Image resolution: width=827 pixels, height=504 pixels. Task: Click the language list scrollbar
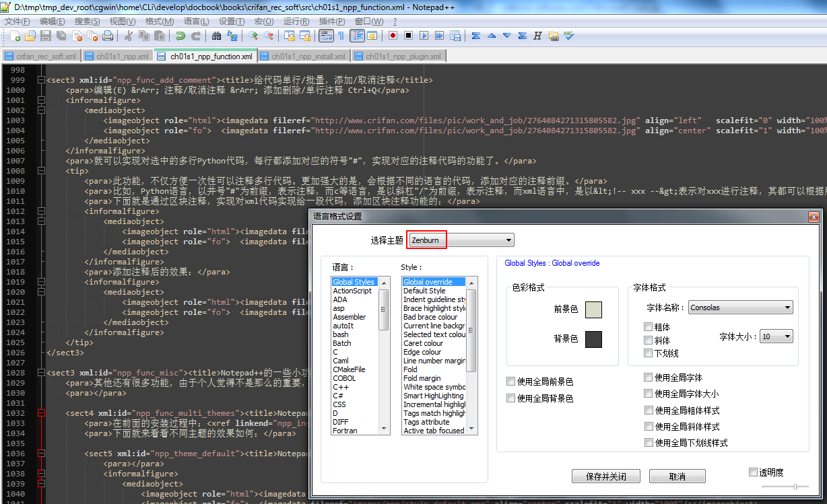click(x=384, y=356)
